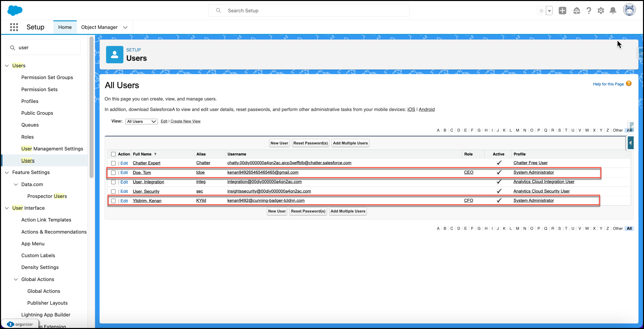Image resolution: width=644 pixels, height=329 pixels.
Task: Click the Search Setup input field
Action: click(x=309, y=11)
